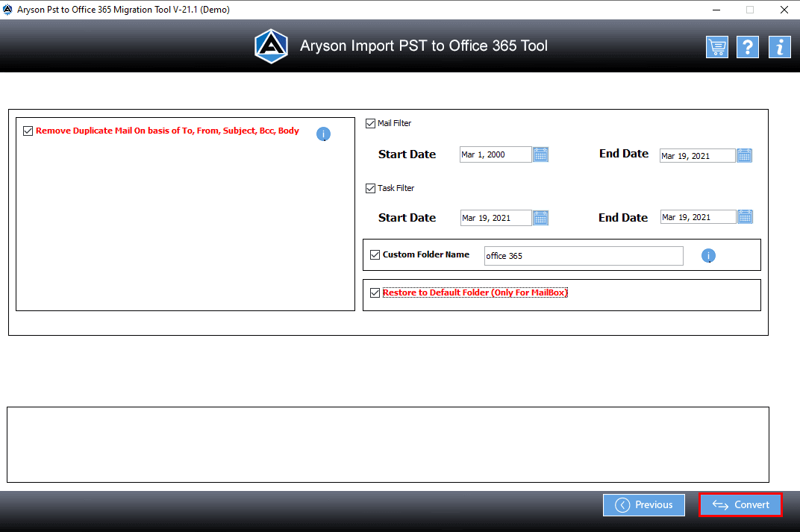The width and height of the screenshot is (800, 532).
Task: Toggle the Task Filter checkbox
Action: coord(370,188)
